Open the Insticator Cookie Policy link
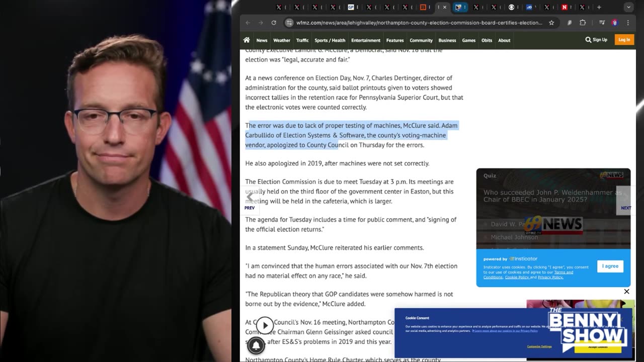 point(517,278)
